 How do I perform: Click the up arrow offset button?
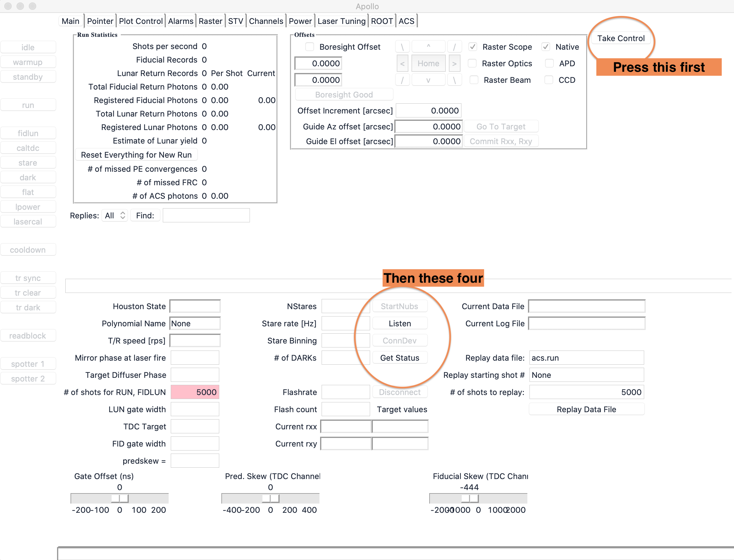pyautogui.click(x=428, y=47)
